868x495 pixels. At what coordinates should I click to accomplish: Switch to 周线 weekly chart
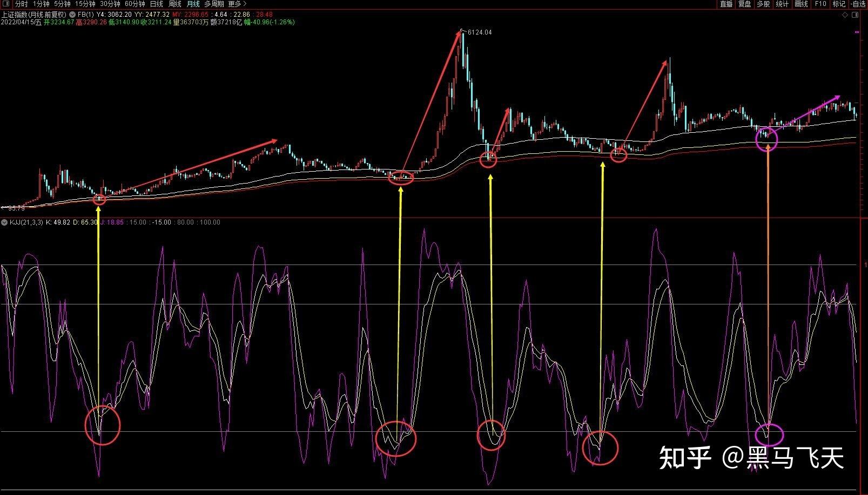click(175, 4)
